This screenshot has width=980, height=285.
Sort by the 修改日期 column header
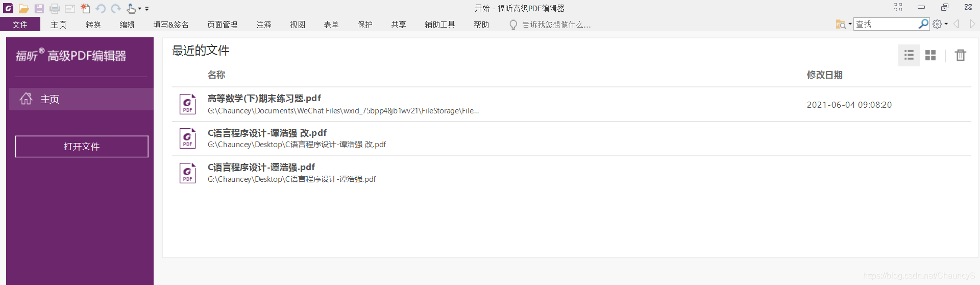[x=824, y=75]
